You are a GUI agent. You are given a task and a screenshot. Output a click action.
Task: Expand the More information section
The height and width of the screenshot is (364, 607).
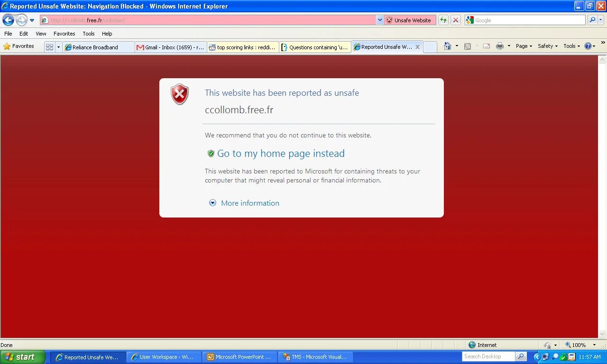tap(250, 203)
